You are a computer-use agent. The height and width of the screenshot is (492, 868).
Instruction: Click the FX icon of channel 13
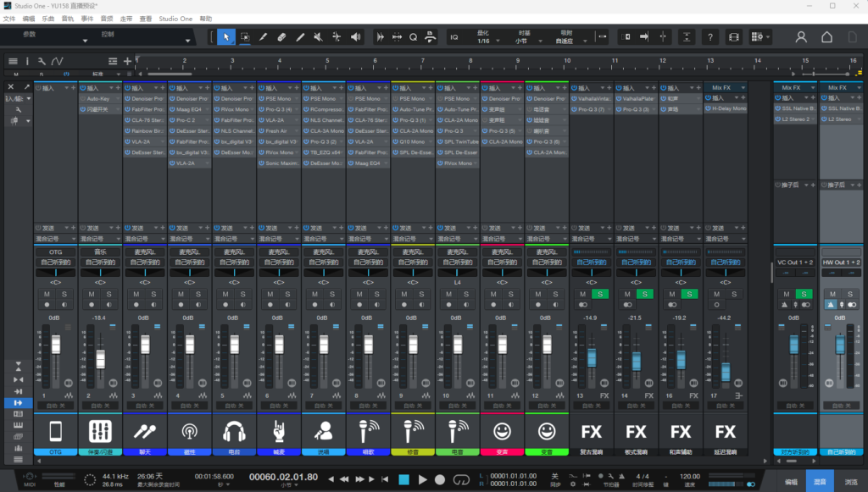(x=591, y=431)
